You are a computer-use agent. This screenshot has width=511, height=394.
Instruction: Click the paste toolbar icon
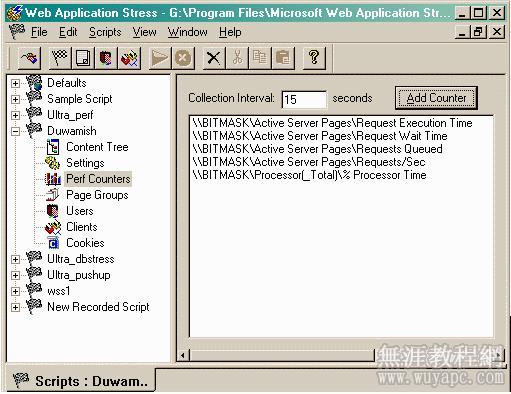pos(283,58)
